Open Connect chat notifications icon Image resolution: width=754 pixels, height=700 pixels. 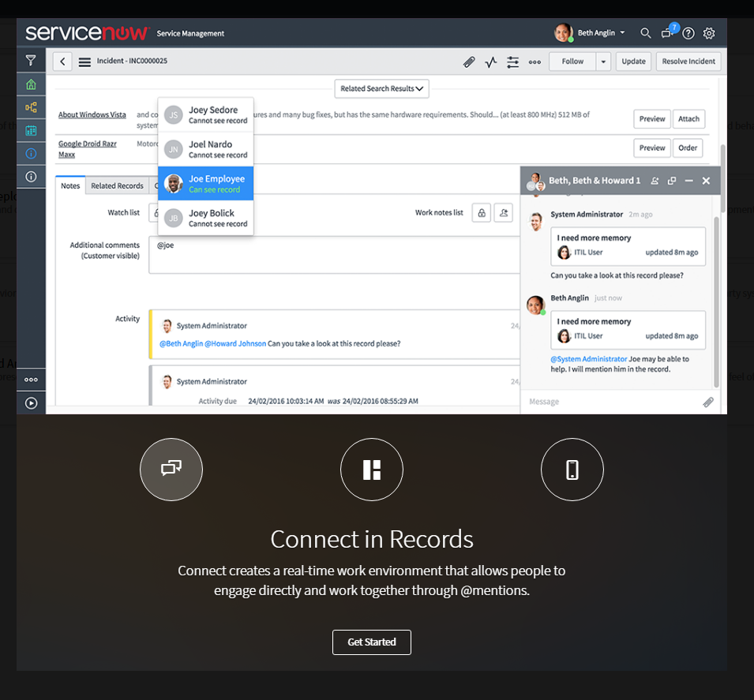coord(669,32)
